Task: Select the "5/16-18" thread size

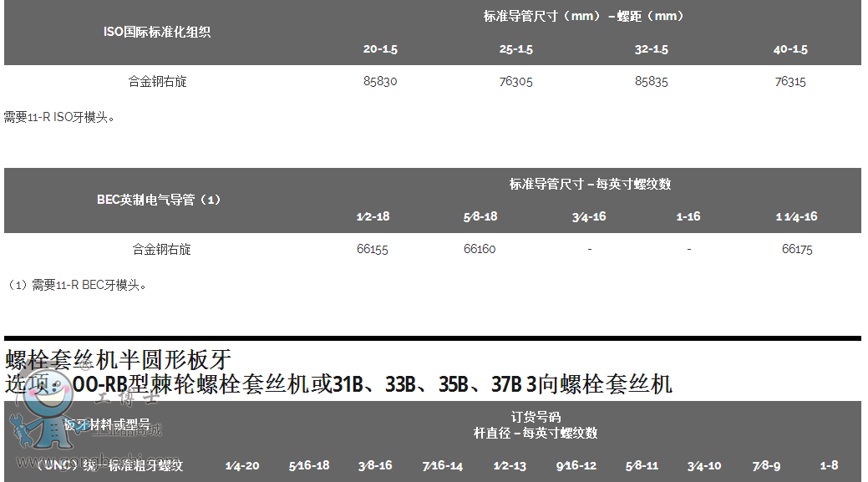Action: click(309, 466)
